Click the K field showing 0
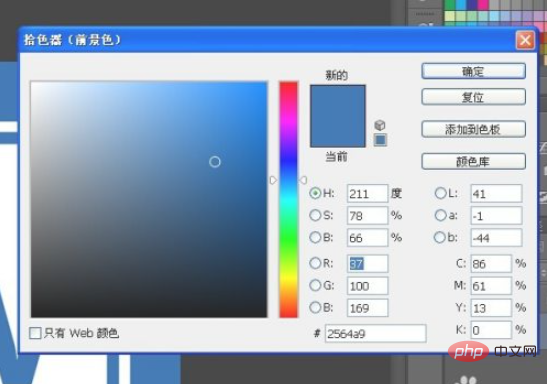Viewport: 547px width, 384px height. click(x=491, y=330)
